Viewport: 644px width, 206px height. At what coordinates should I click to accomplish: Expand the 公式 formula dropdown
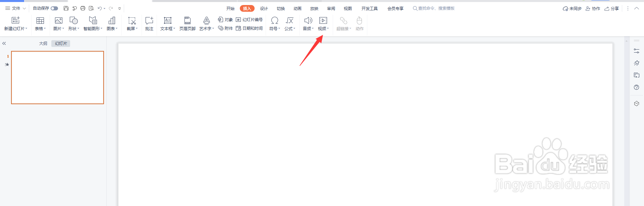click(x=294, y=28)
